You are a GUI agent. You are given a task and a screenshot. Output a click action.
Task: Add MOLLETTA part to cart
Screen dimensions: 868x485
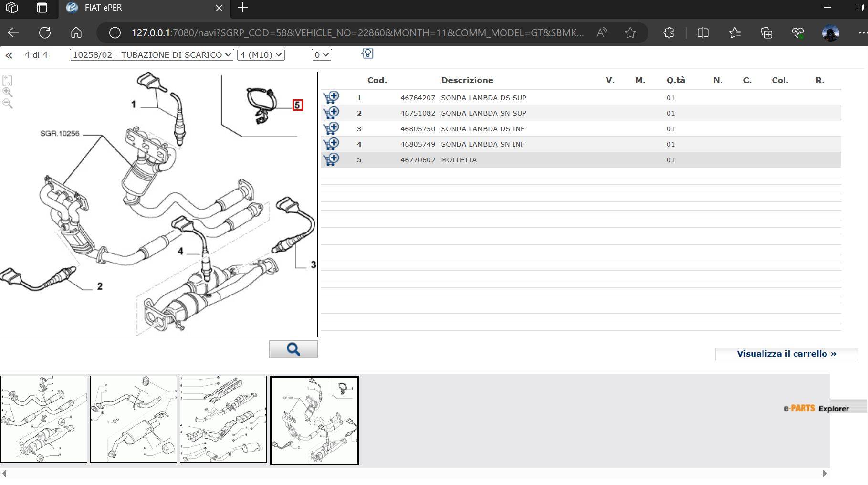pos(331,159)
